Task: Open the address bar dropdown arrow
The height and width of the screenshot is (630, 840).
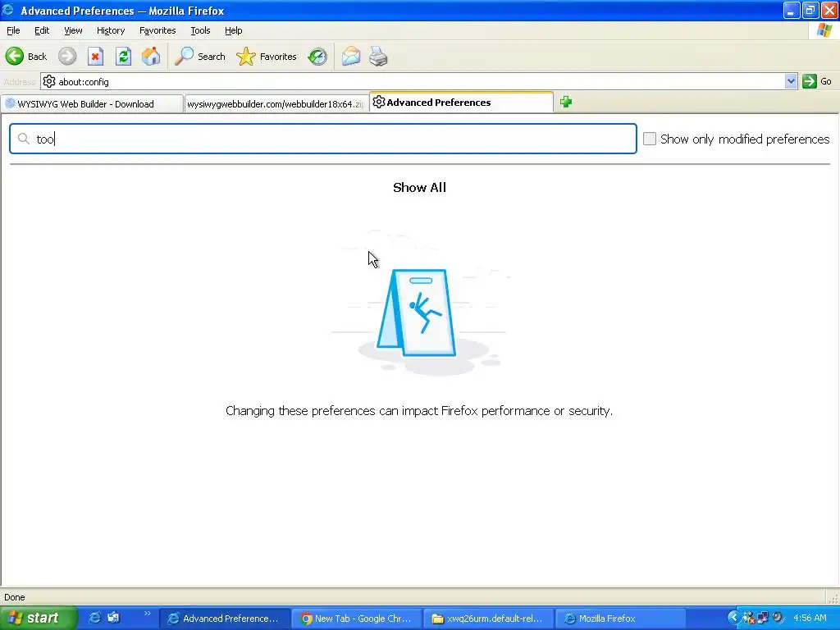Action: click(791, 81)
